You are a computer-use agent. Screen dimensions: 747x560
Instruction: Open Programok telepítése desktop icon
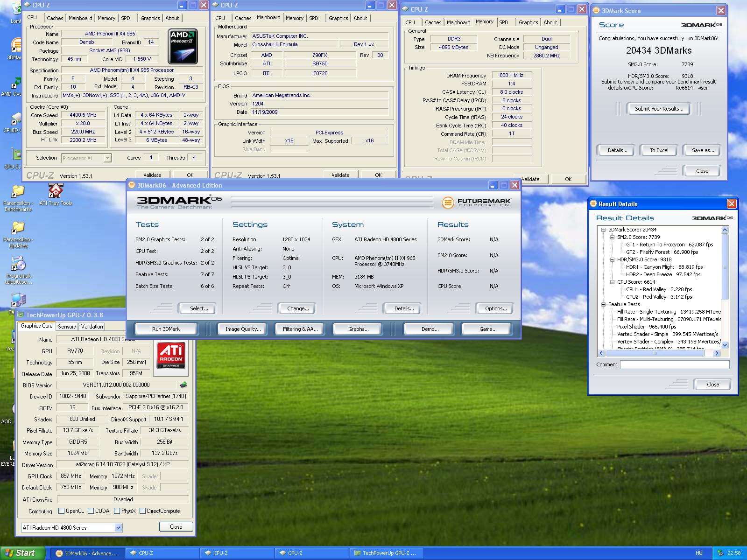[18, 265]
